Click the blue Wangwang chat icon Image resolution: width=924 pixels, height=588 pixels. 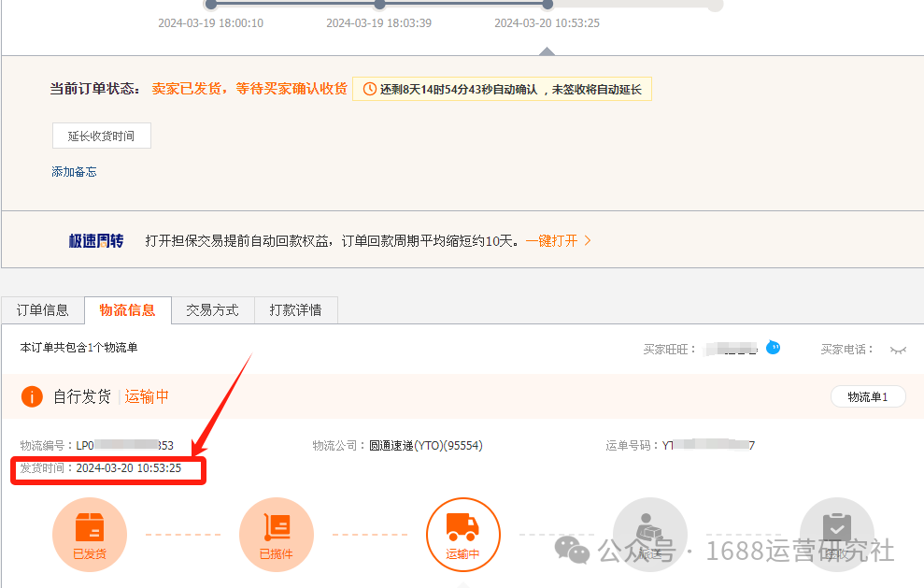click(774, 348)
